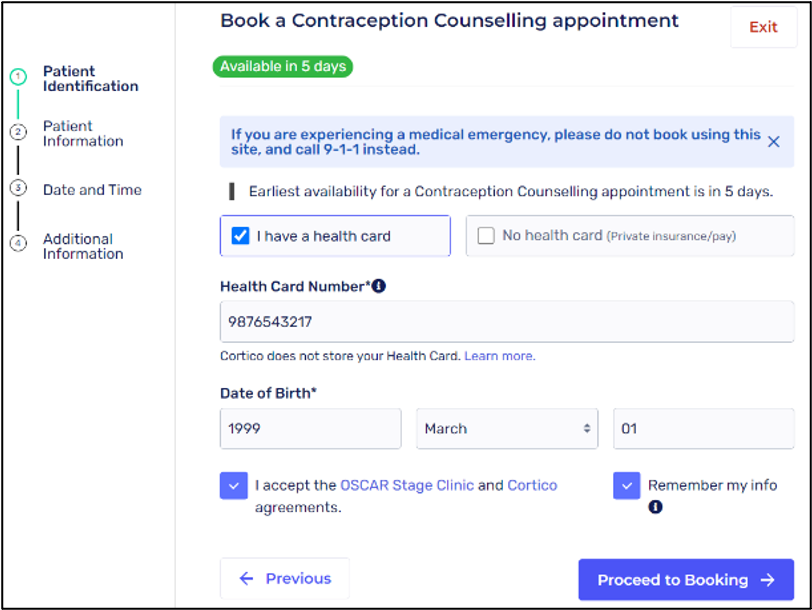Open the birth month dropdown showing March

pyautogui.click(x=507, y=428)
